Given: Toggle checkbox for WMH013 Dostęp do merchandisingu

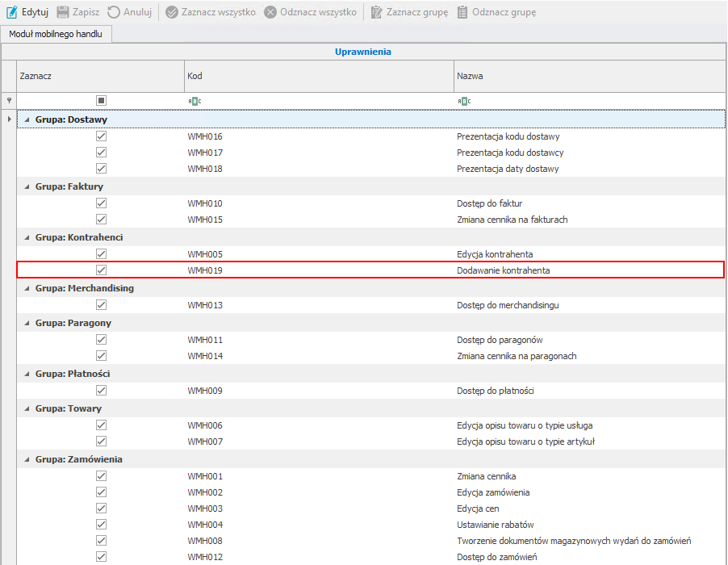Looking at the screenshot, I should coord(101,305).
